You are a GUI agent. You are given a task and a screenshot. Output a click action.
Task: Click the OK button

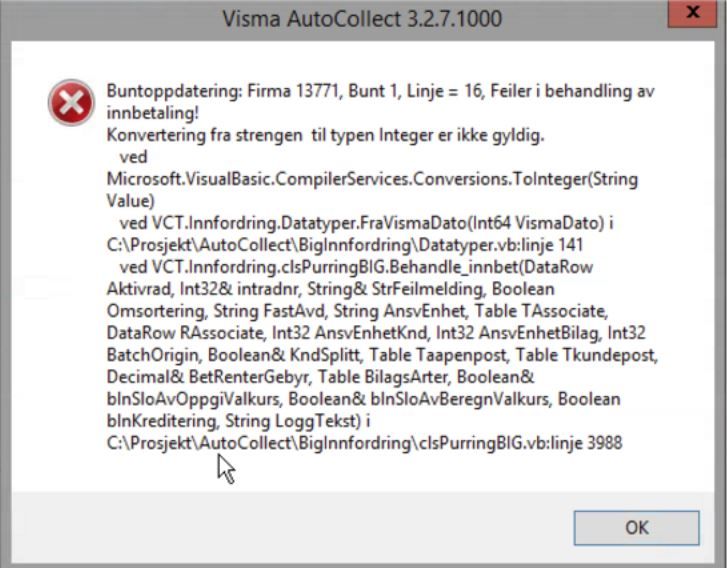tap(636, 528)
